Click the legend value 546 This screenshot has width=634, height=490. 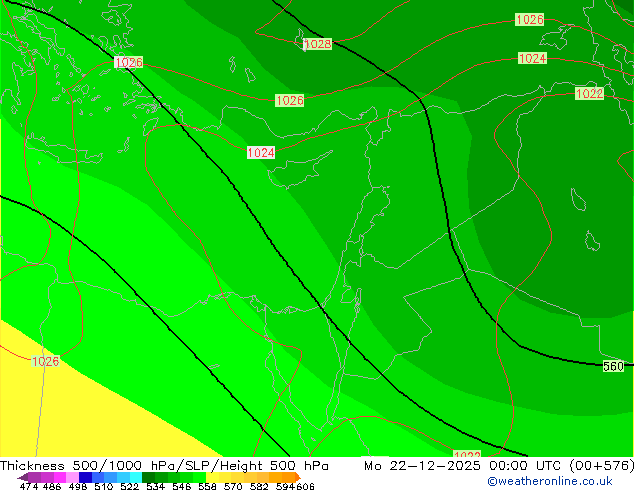pyautogui.click(x=182, y=486)
